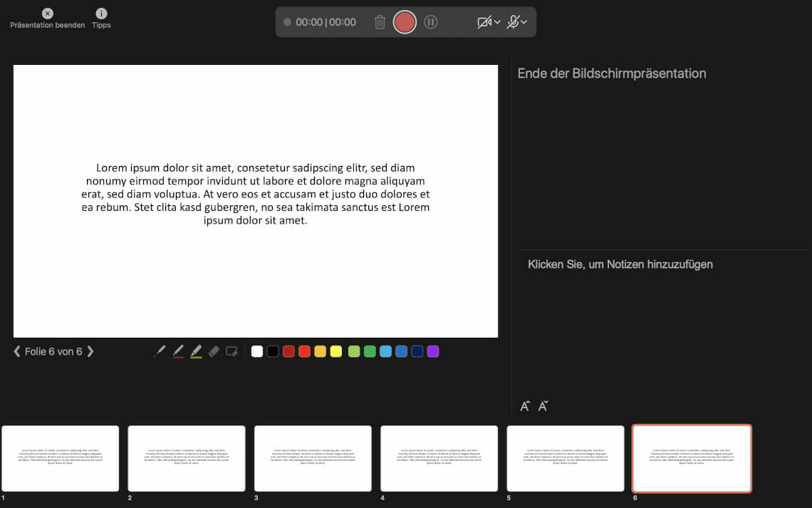Viewport: 812px width, 508px height.
Task: Pause the recording
Action: 431,21
